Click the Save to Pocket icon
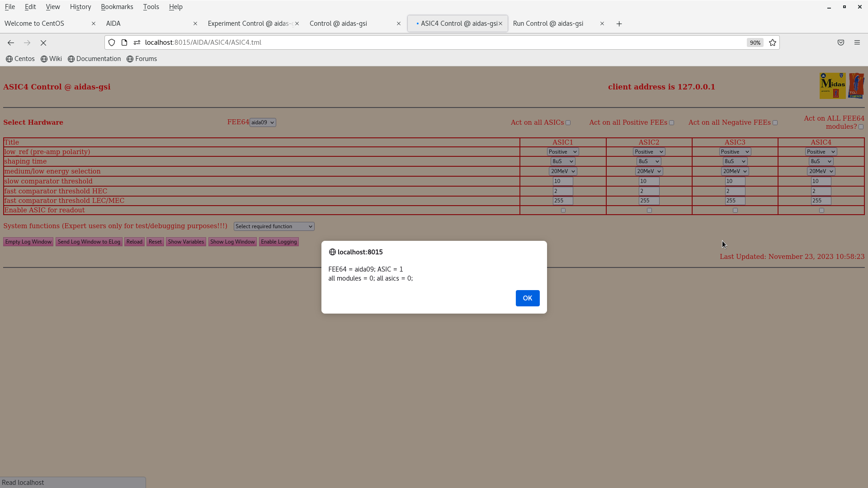 841,42
